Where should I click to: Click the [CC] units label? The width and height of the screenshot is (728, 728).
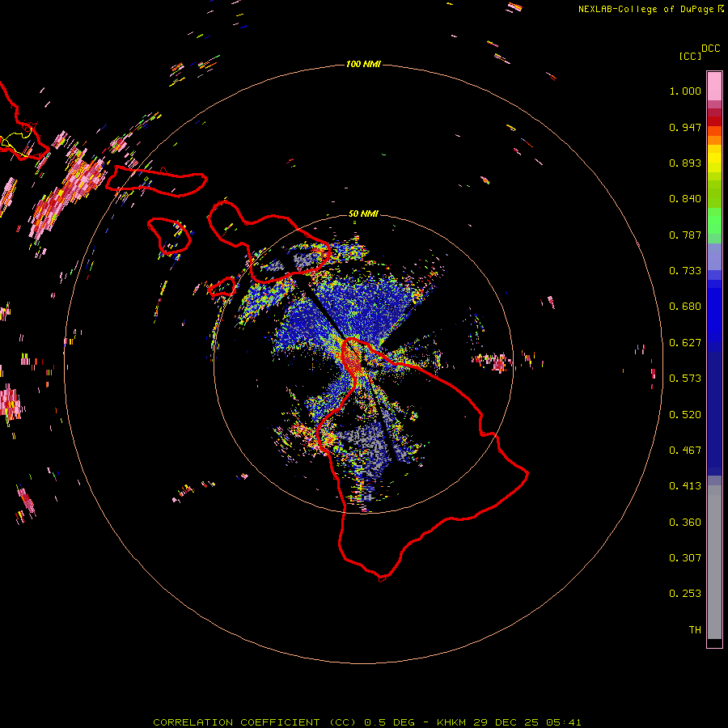coord(690,56)
